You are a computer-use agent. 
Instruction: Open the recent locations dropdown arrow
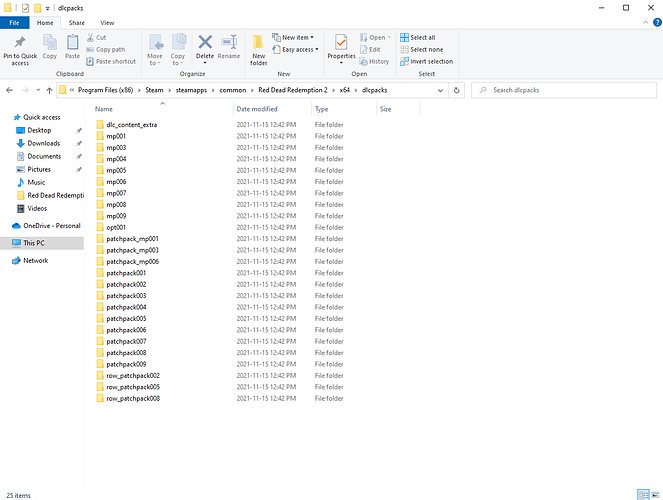point(38,90)
